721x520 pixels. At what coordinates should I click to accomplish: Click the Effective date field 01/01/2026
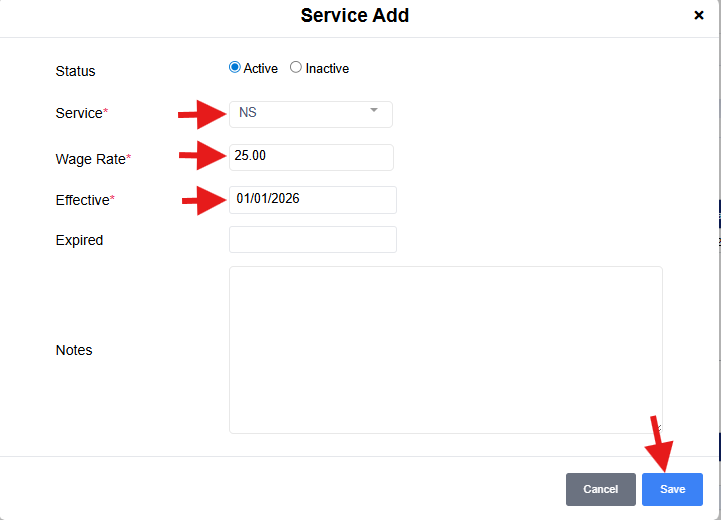pos(312,199)
